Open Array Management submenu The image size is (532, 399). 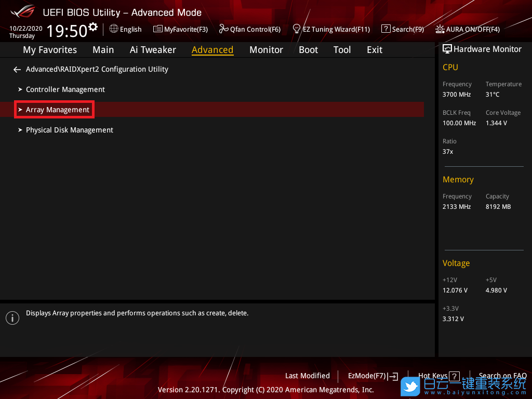pos(57,110)
